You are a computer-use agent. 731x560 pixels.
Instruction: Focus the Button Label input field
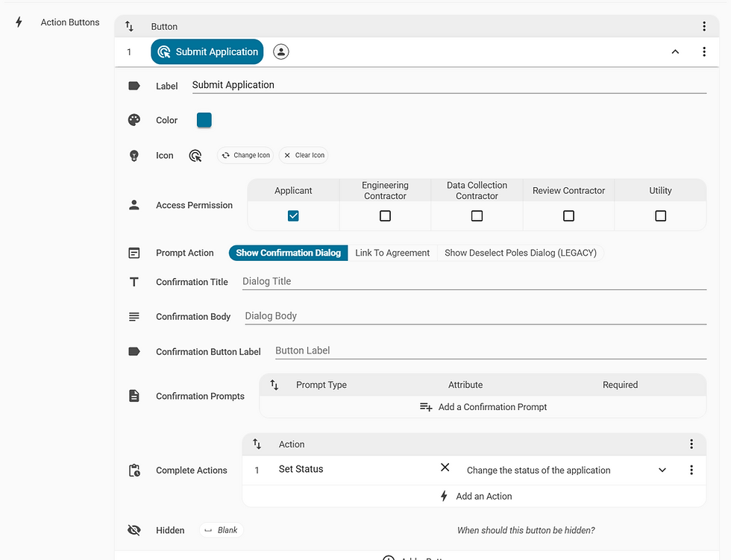[491, 350]
